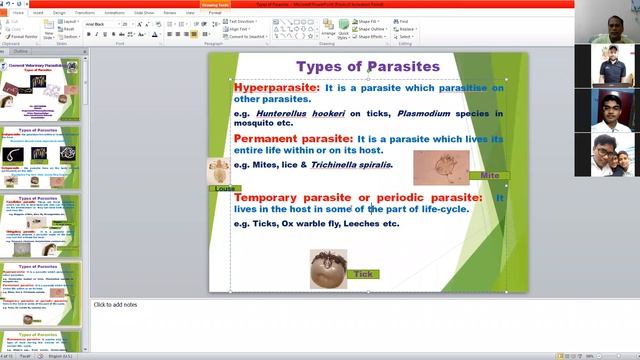Screen dimensions: 640x360
Task: Open the Shape Fill dropdown
Action: point(366,21)
